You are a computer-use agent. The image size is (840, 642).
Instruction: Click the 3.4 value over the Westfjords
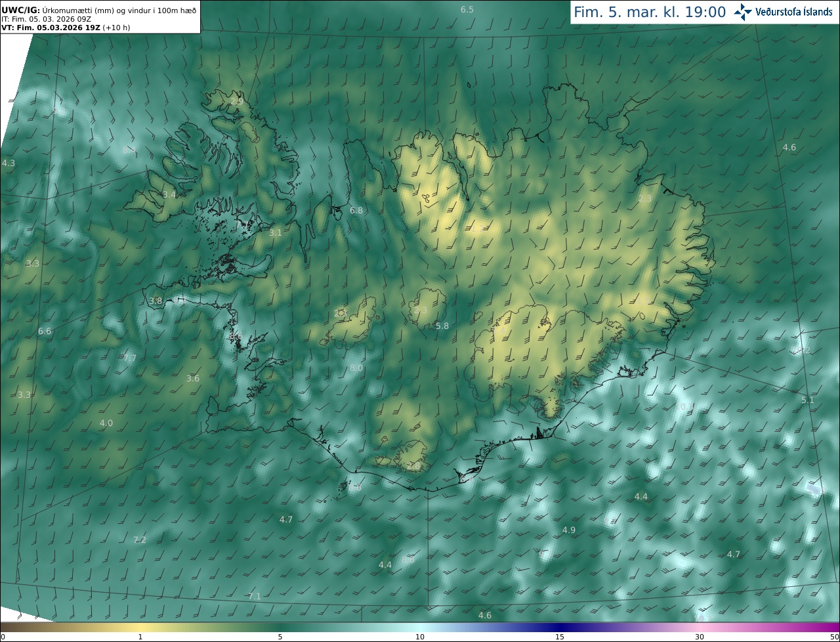pos(169,194)
